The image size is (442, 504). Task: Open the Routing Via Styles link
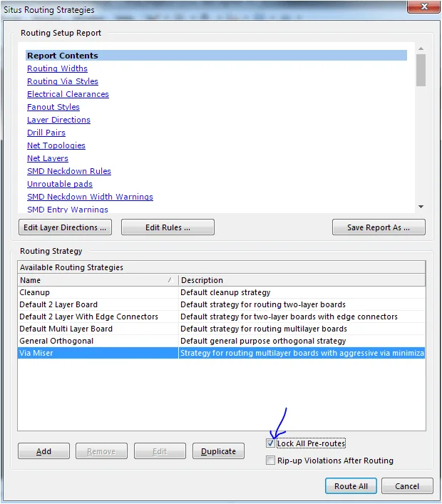click(63, 81)
